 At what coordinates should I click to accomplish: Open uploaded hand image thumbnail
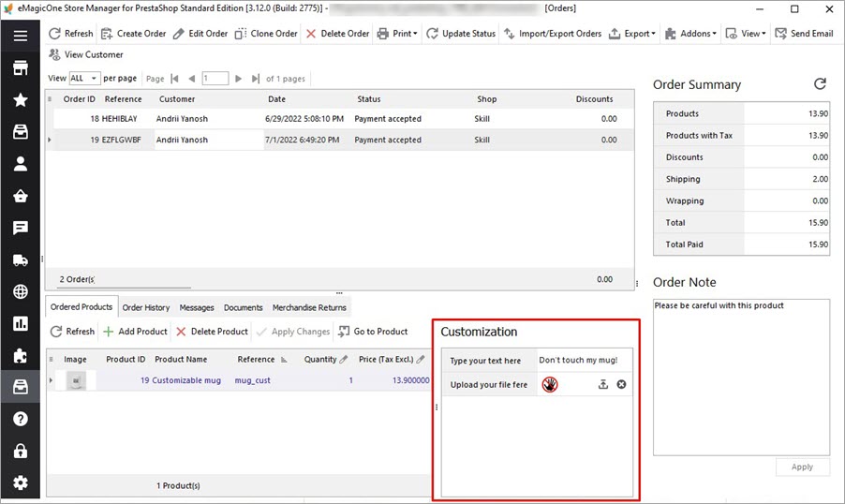(550, 384)
